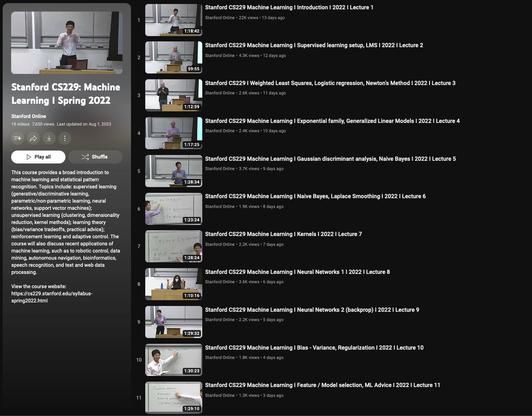This screenshot has height=416, width=532.
Task: Click the index number 10 beside Lecture 10
Action: pyautogui.click(x=139, y=360)
